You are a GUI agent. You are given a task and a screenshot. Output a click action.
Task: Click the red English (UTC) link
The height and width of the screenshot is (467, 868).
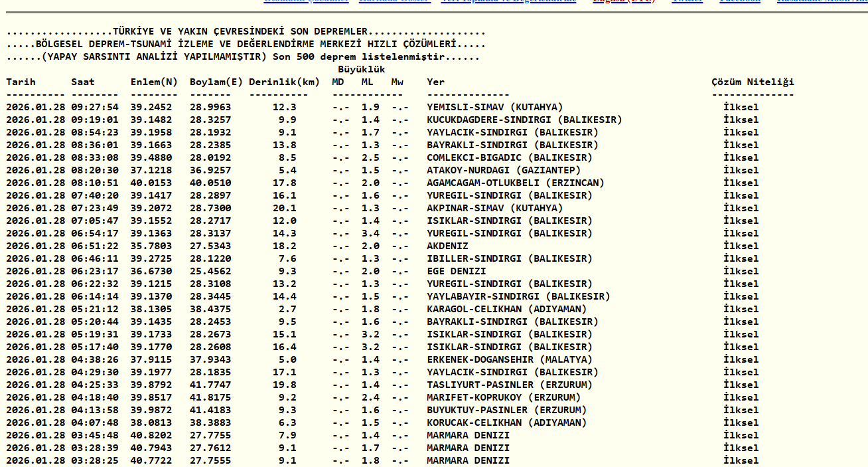tap(623, 1)
